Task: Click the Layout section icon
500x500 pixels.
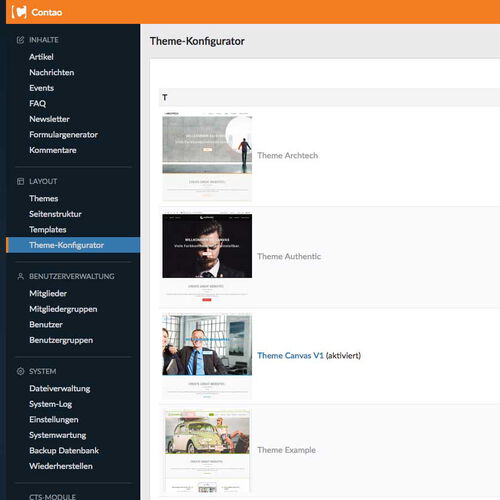Action: [20, 181]
